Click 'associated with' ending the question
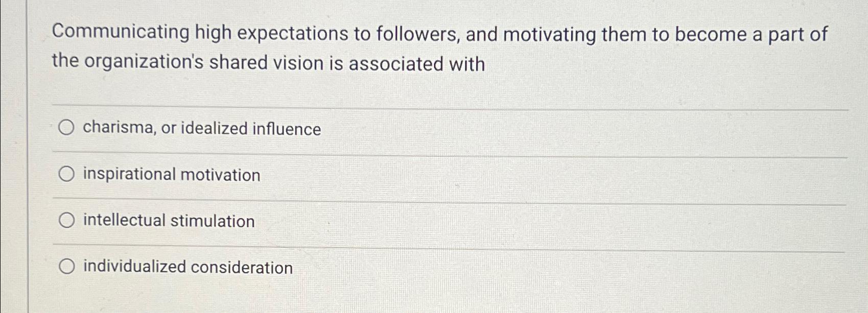Screen dimensions: 868x313 417,64
